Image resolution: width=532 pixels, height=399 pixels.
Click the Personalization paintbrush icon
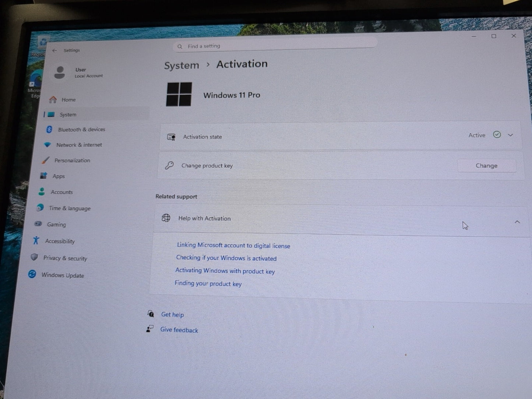45,160
